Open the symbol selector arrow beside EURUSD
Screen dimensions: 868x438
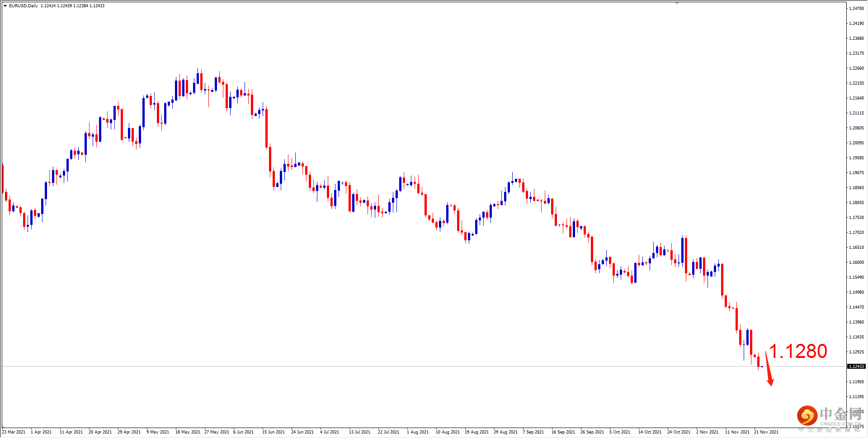pyautogui.click(x=5, y=5)
